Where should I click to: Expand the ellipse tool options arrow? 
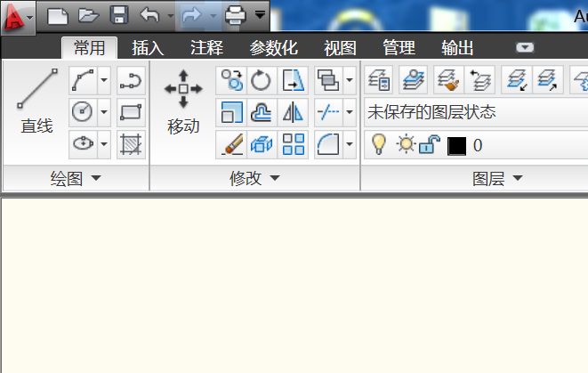pyautogui.click(x=104, y=144)
